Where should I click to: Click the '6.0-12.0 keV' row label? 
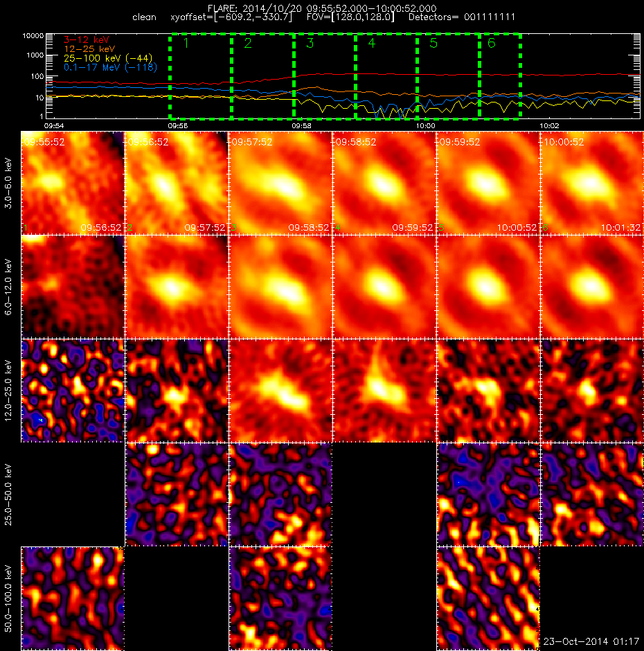8,287
